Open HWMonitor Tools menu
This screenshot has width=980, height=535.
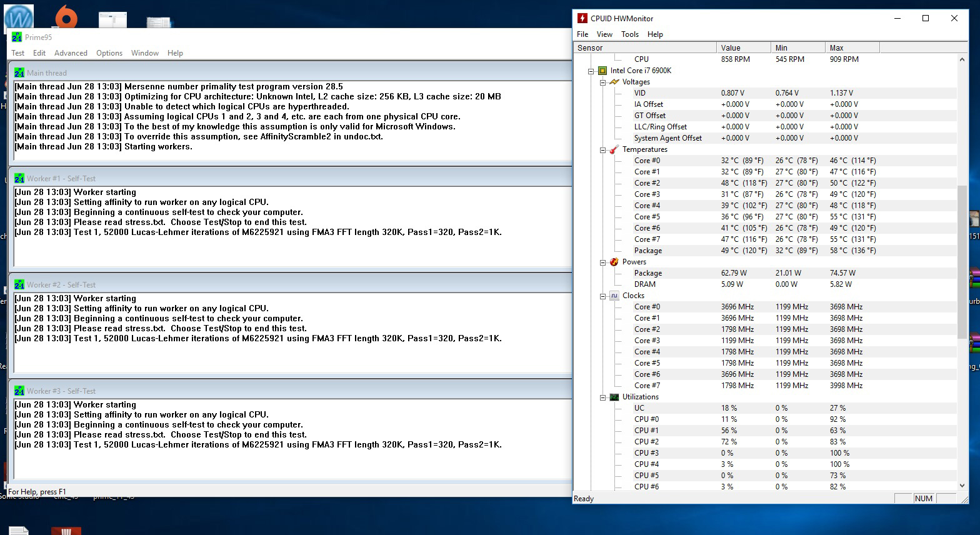[630, 34]
